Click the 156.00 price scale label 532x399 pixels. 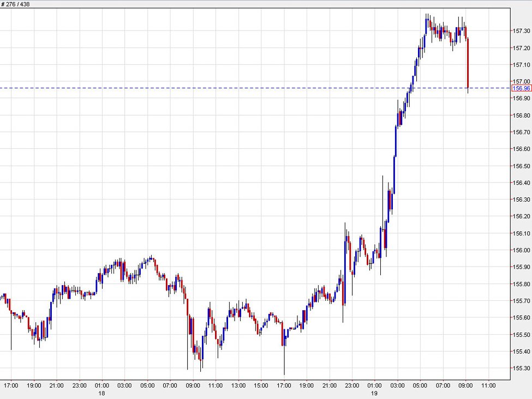pyautogui.click(x=521, y=250)
